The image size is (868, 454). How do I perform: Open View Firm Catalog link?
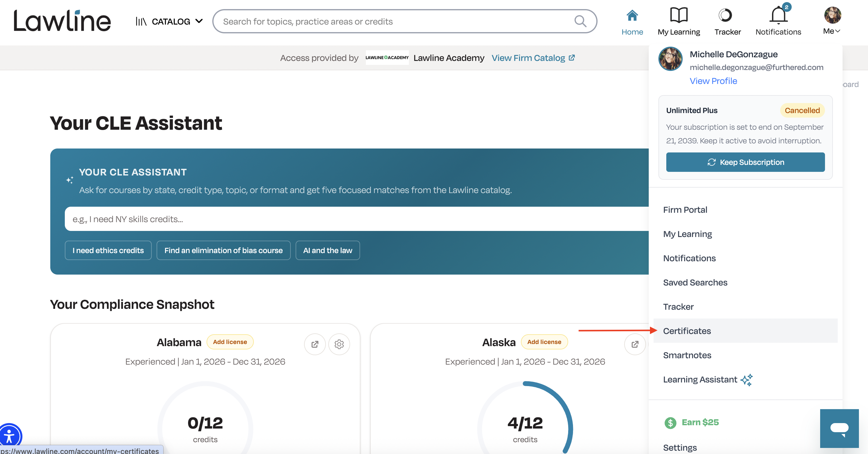[x=533, y=58]
